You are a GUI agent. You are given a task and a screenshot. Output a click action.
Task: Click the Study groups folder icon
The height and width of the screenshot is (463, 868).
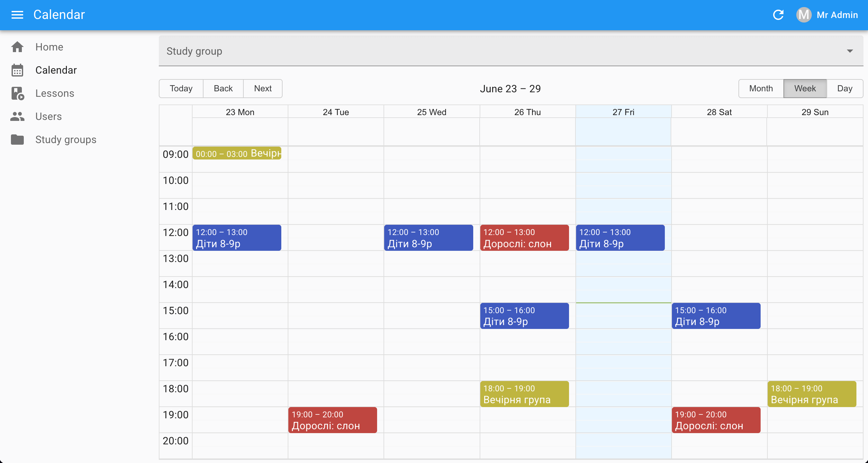tap(17, 140)
